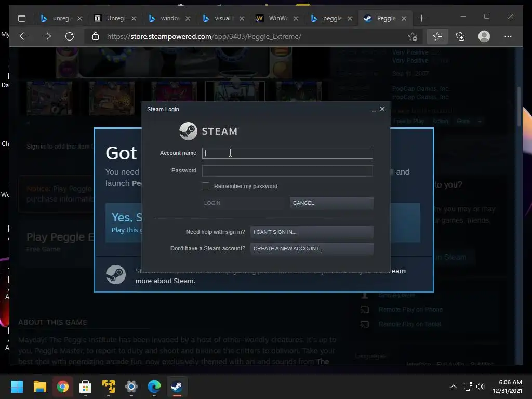The image size is (532, 399).
Task: Close the Steam Login dialog
Action: pyautogui.click(x=382, y=109)
